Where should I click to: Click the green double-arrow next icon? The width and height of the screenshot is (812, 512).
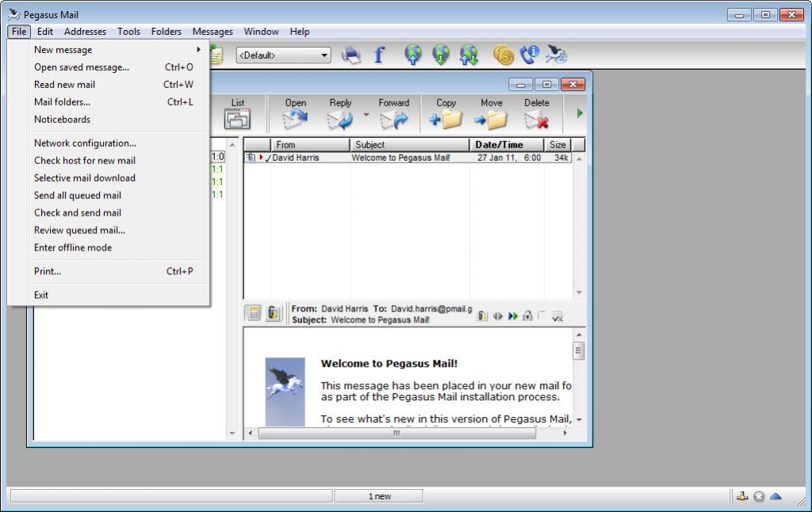(513, 315)
